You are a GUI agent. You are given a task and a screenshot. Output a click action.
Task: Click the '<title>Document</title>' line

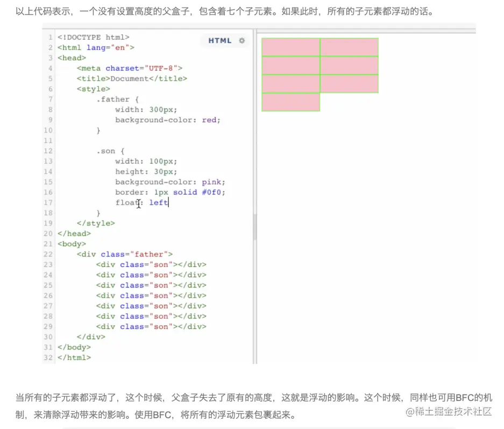(132, 79)
